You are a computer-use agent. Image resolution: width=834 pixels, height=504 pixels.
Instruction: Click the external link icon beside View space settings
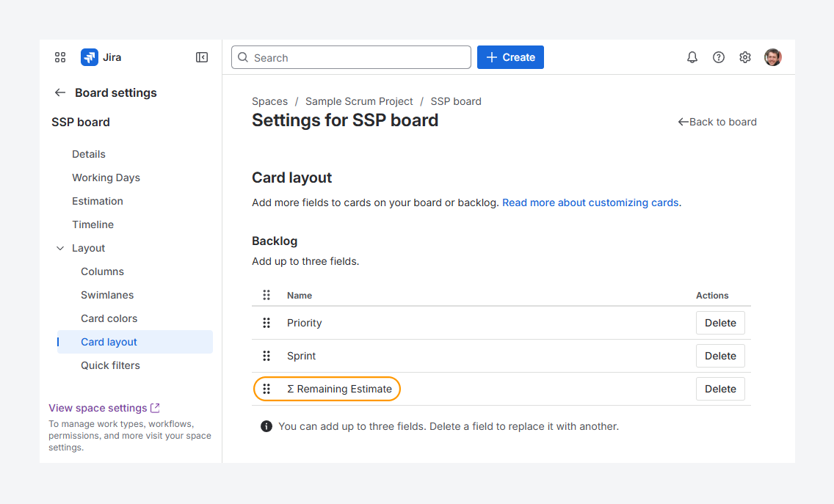(156, 408)
